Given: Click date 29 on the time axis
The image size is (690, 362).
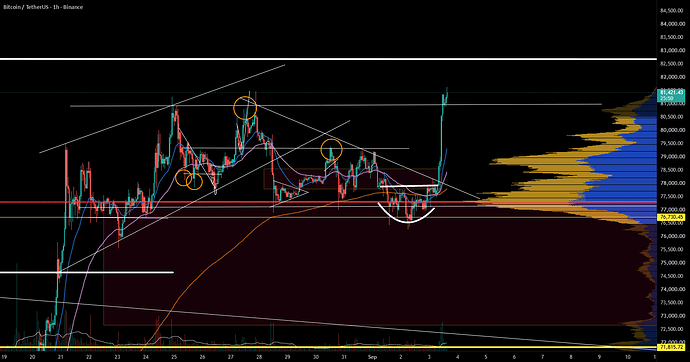Looking at the screenshot, I should [287, 357].
